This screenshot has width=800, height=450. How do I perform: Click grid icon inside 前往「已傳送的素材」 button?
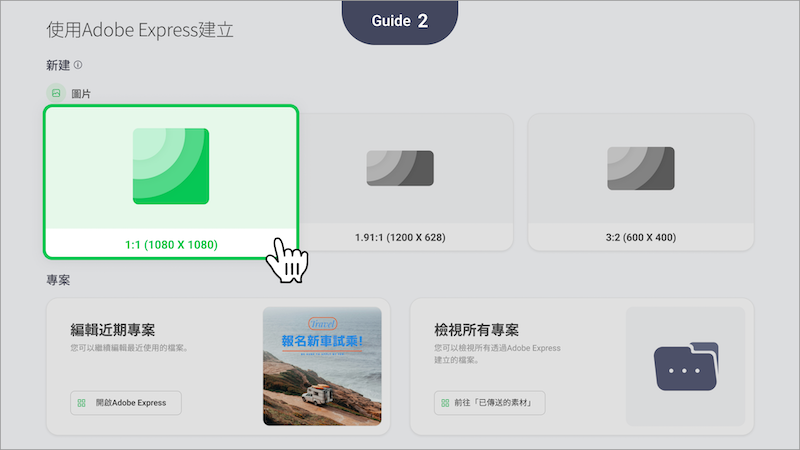pos(445,404)
